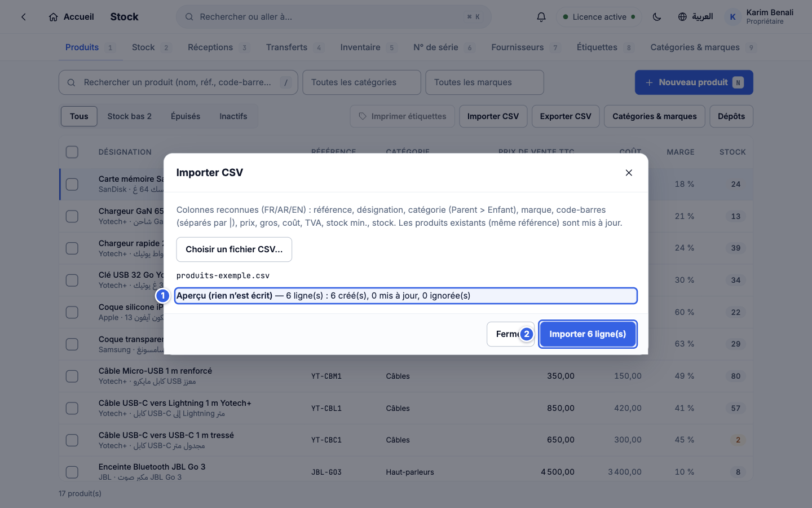Click reference YT-CBL1 cell

[326, 408]
